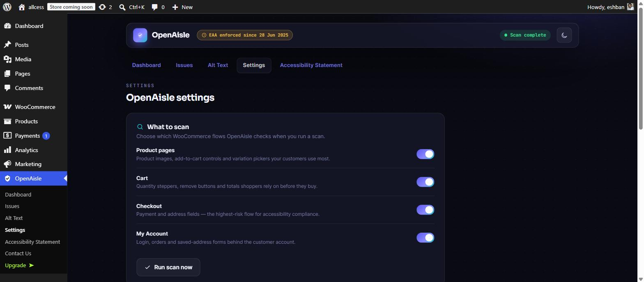
Task: Turn off the Checkout scan toggle
Action: [425, 210]
